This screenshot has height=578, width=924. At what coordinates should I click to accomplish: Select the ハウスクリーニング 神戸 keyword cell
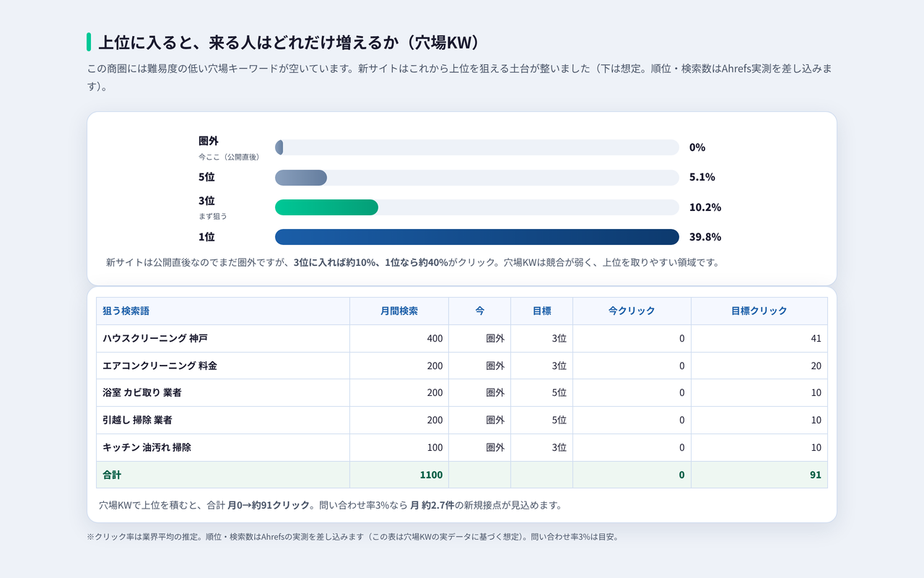click(223, 339)
